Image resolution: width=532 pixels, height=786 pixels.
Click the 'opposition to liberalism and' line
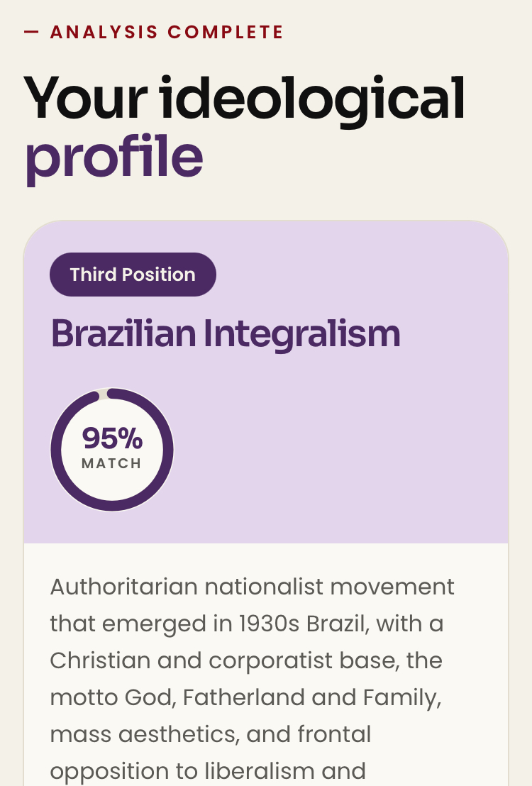point(208,772)
